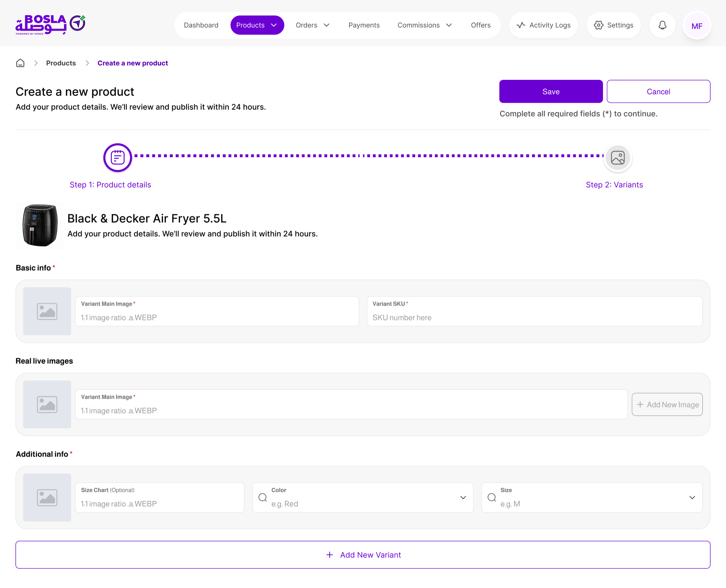Click the 'Basic info' section heading
Viewport: 726px width, 588px height.
coord(33,268)
